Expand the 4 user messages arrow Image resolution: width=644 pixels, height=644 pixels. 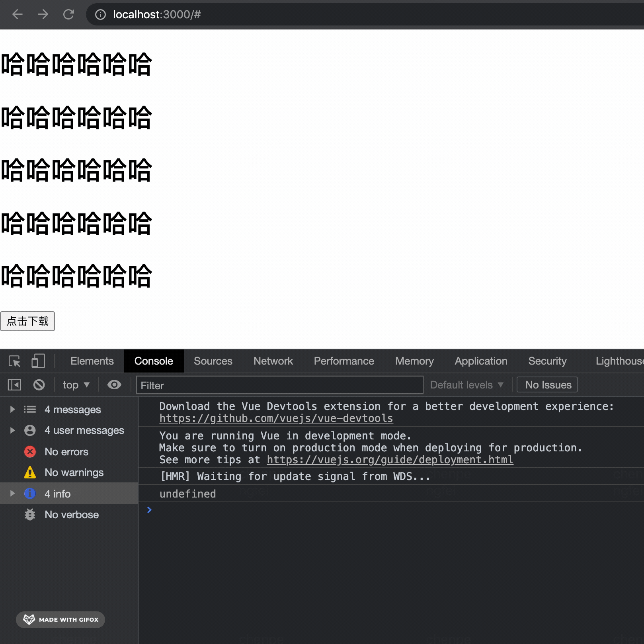pyautogui.click(x=12, y=430)
